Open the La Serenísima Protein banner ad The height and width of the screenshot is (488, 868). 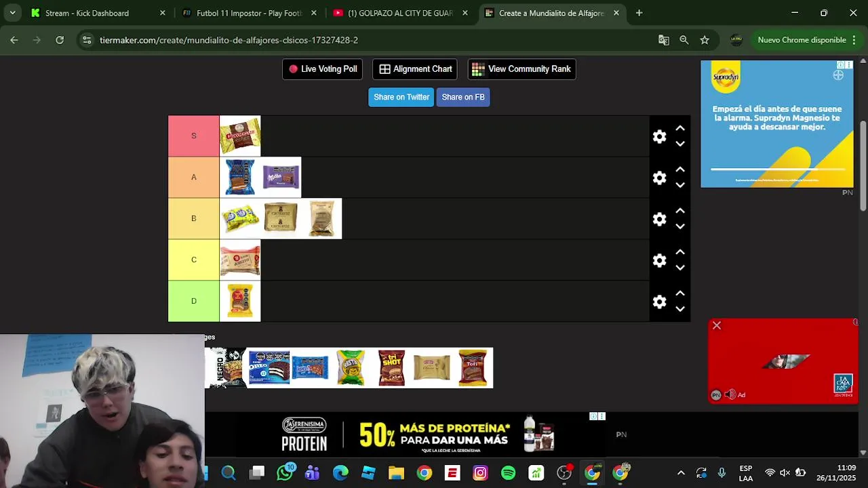pyautogui.click(x=419, y=434)
